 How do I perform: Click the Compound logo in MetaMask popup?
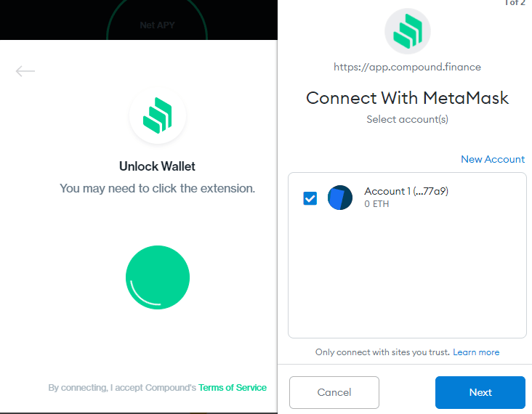[x=407, y=31]
